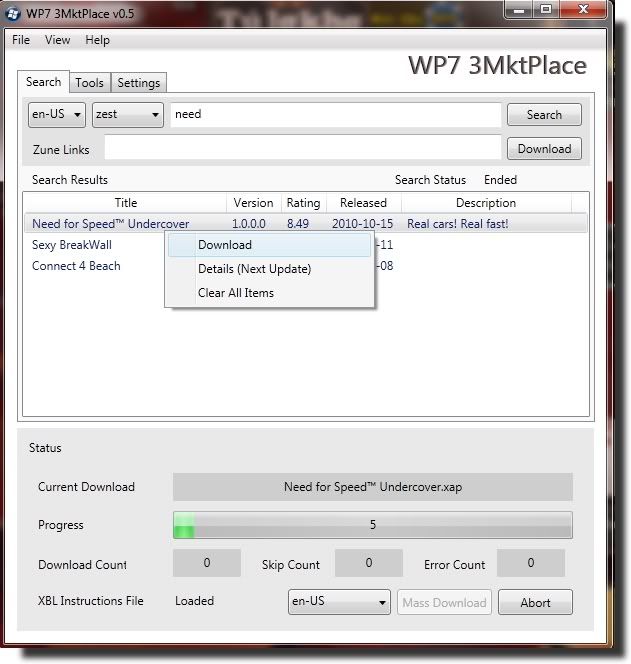The height and width of the screenshot is (664, 631).
Task: Click the 'Real cars! Real fast!' description
Action: pos(457,224)
